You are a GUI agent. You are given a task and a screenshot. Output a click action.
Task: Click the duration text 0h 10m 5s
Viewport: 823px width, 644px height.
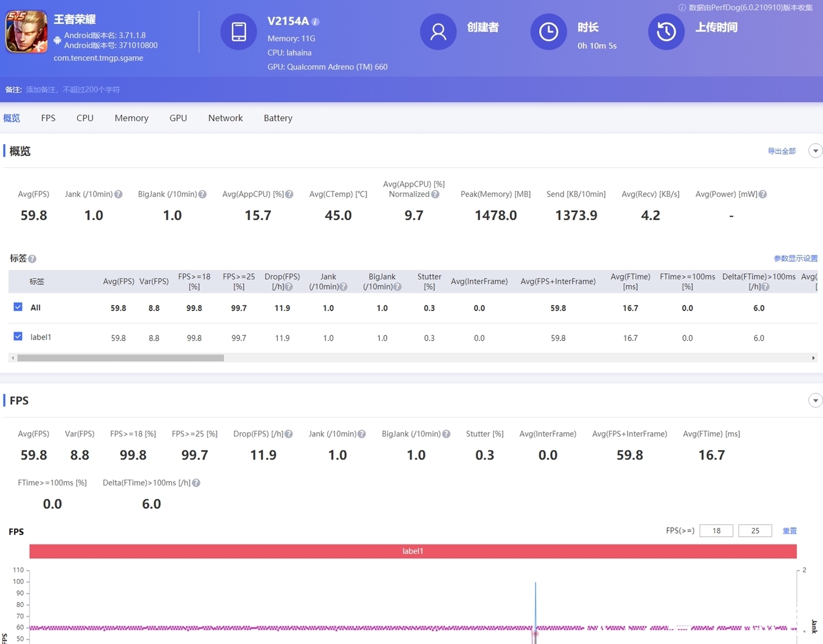597,46
